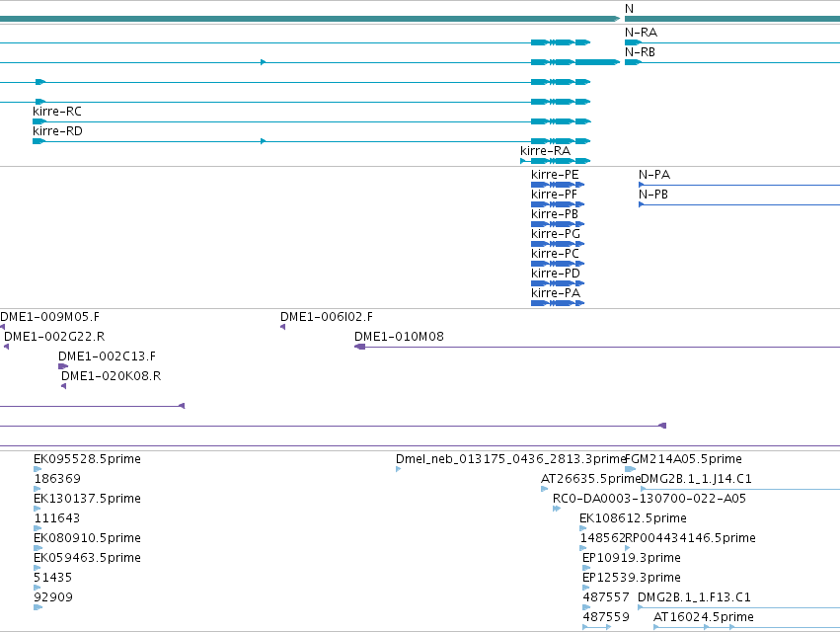Image resolution: width=840 pixels, height=632 pixels.
Task: Select the N gene label
Action: [629, 9]
